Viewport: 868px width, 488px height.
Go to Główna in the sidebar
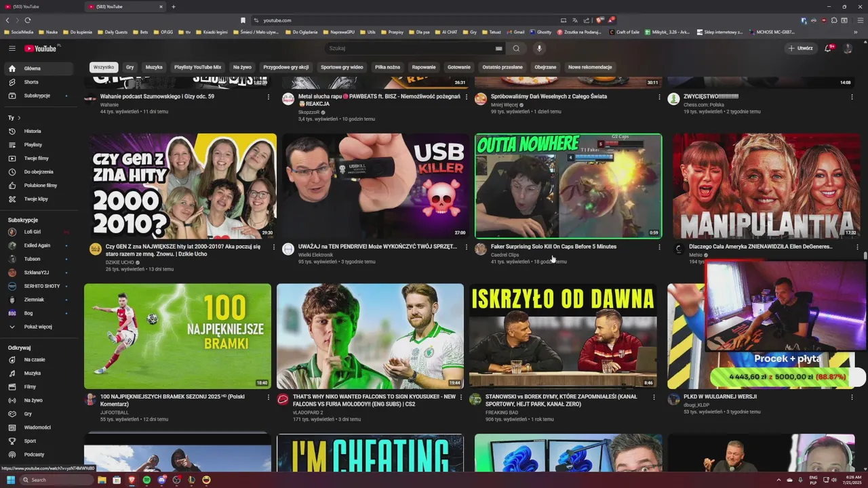[x=39, y=68]
